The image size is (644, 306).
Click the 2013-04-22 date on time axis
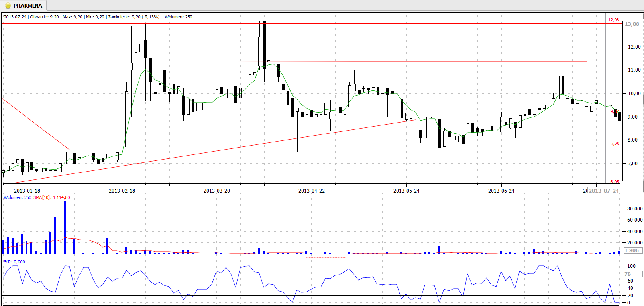[x=312, y=191]
